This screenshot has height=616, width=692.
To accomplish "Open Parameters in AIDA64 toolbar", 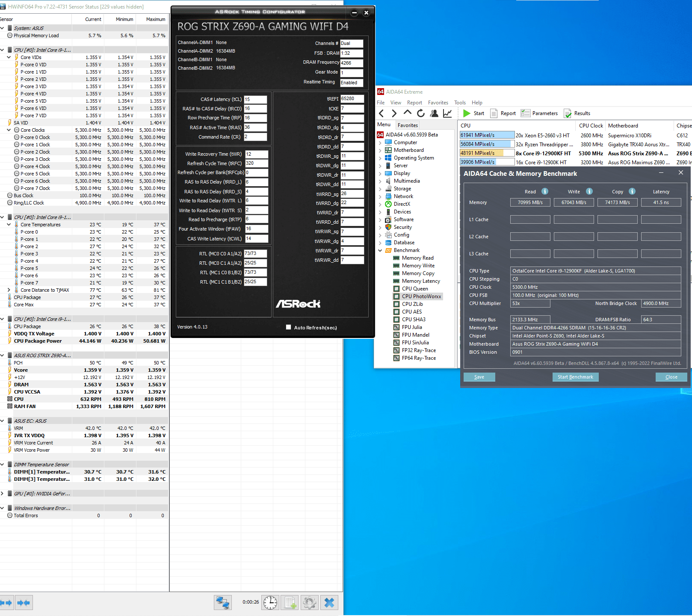I will coord(539,113).
